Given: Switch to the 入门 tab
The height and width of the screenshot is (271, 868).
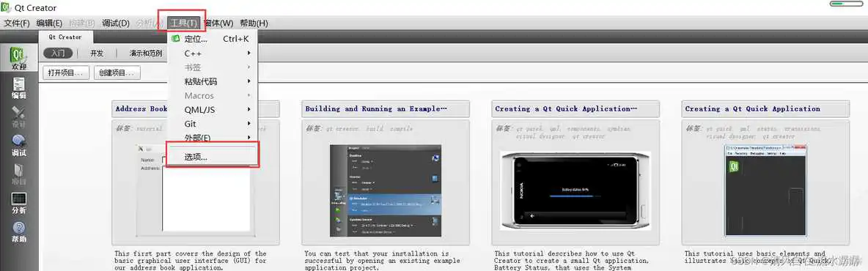Looking at the screenshot, I should [58, 53].
